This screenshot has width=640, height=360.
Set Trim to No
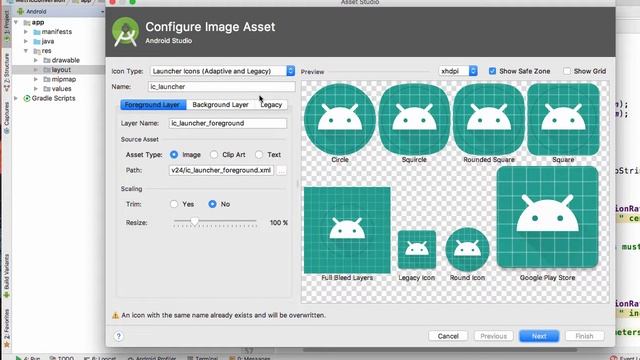tap(212, 204)
